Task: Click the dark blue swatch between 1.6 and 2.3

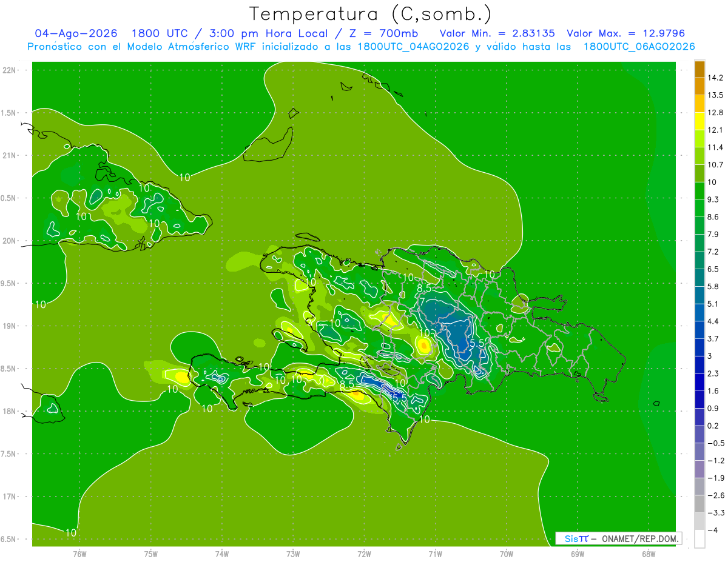Action: pos(699,383)
